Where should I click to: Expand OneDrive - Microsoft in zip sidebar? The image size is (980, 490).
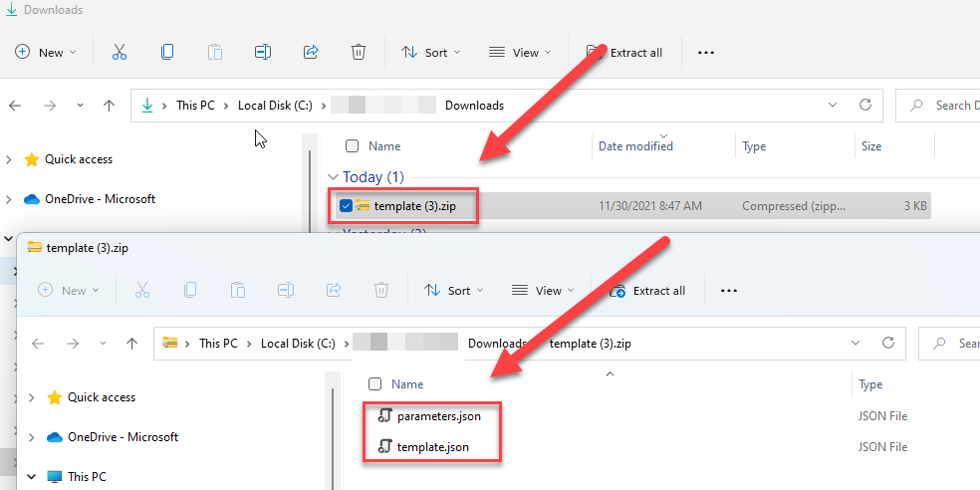click(x=32, y=437)
